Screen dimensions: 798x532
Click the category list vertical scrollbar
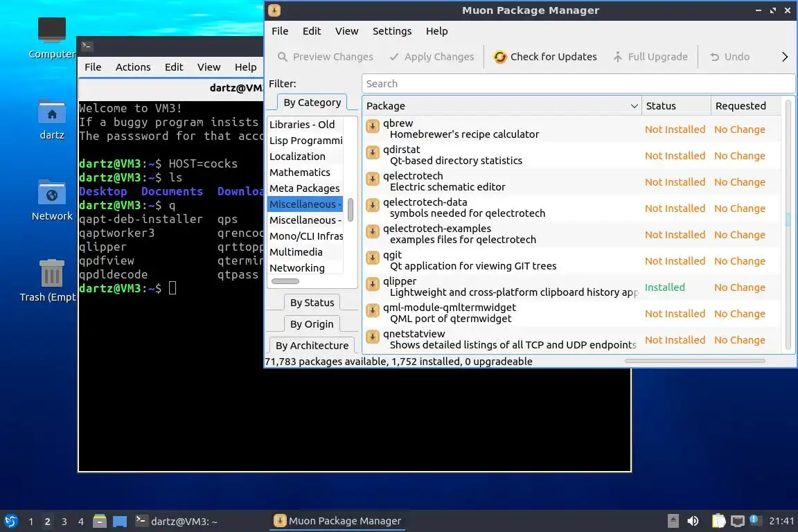pyautogui.click(x=350, y=210)
